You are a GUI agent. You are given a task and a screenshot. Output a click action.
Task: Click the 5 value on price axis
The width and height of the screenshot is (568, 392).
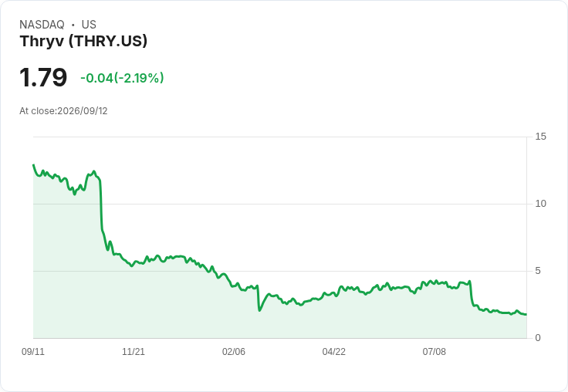coord(538,271)
